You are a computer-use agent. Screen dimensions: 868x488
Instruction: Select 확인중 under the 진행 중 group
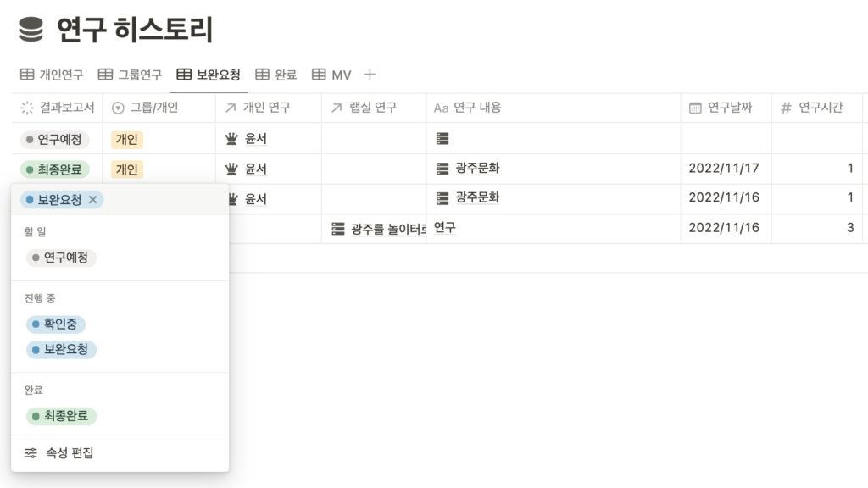tap(57, 324)
